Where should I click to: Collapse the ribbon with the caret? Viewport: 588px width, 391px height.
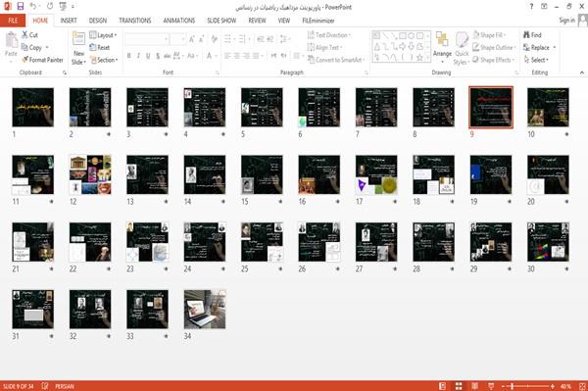tap(582, 73)
